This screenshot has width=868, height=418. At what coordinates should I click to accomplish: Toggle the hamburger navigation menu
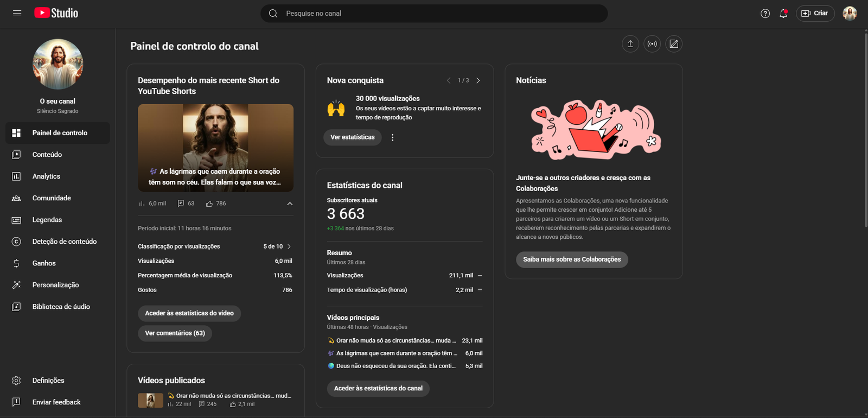17,13
